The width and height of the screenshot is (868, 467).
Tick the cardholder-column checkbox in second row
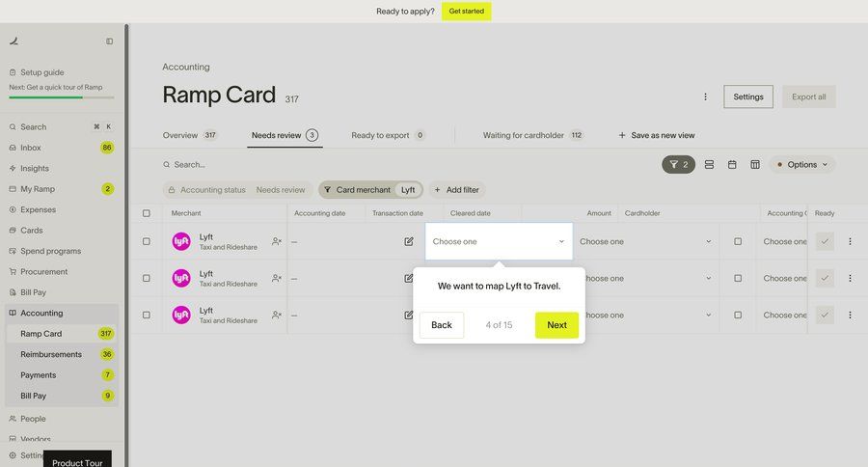[x=738, y=278]
